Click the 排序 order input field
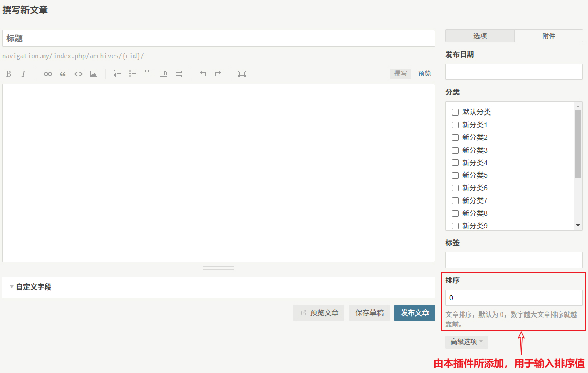Screen dimensions: 588x373 pos(514,298)
